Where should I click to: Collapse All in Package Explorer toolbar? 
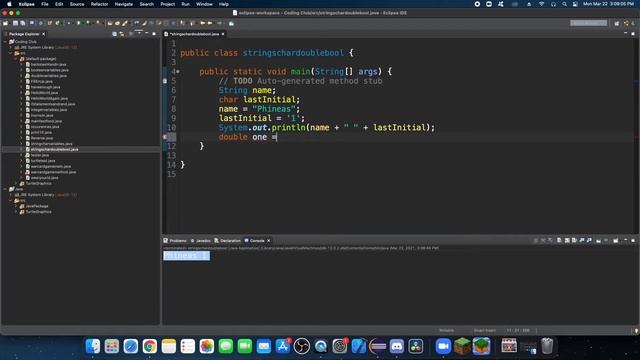pos(114,34)
